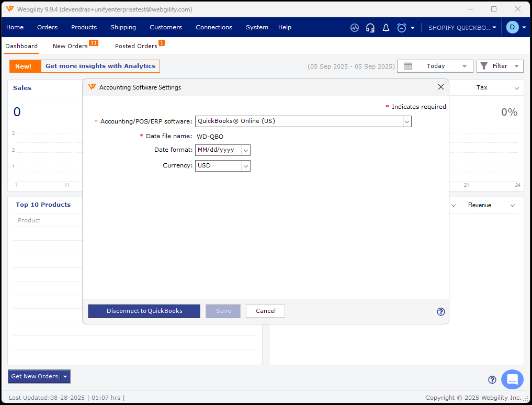Switch to the New Orders tab
Image resolution: width=532 pixels, height=405 pixels.
pos(70,46)
